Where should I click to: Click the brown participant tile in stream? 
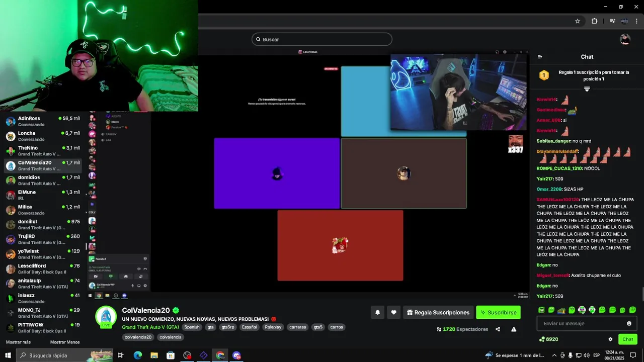404,173
